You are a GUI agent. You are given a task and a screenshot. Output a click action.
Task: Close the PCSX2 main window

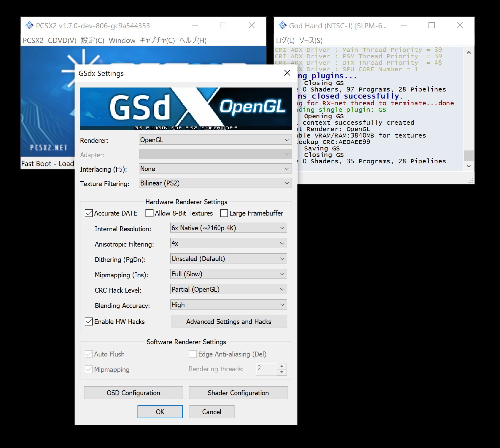pos(252,25)
